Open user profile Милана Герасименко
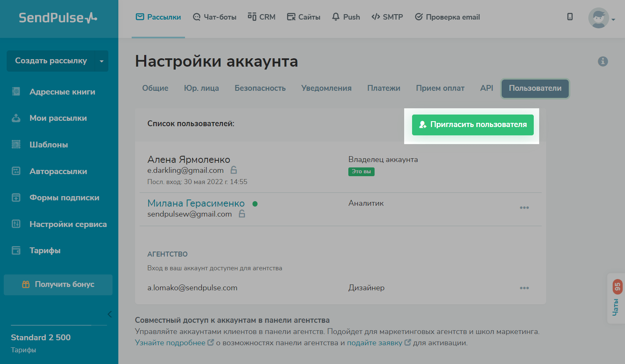The width and height of the screenshot is (625, 364). coord(196,203)
